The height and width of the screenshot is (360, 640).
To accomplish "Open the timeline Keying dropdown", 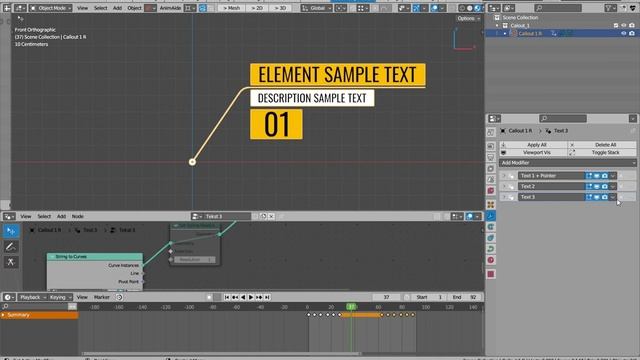I will coord(60,297).
